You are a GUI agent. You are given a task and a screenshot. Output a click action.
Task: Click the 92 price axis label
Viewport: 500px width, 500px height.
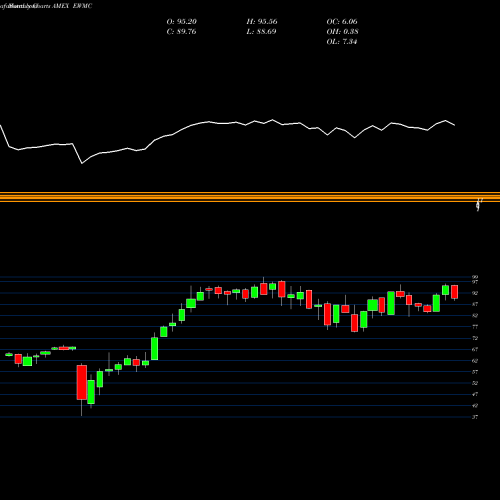pyautogui.click(x=475, y=293)
